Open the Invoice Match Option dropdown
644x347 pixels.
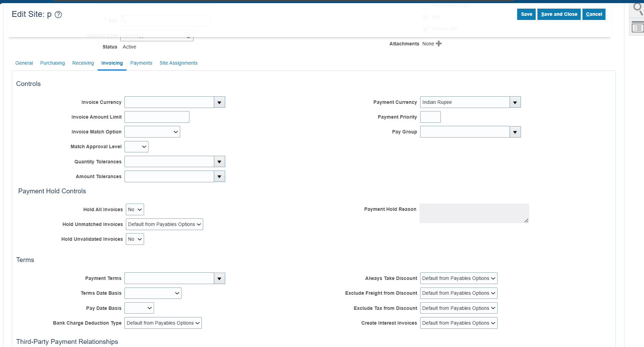[175, 131]
